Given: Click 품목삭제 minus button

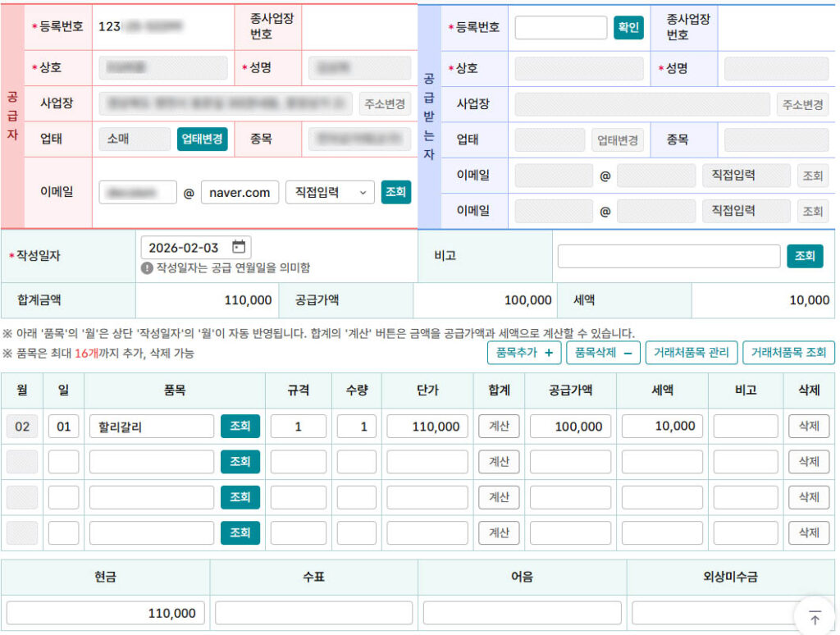Looking at the screenshot, I should (x=603, y=353).
